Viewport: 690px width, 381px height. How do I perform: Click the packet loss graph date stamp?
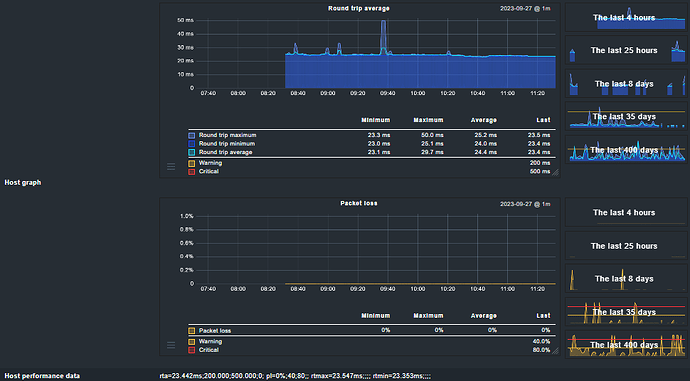(525, 204)
